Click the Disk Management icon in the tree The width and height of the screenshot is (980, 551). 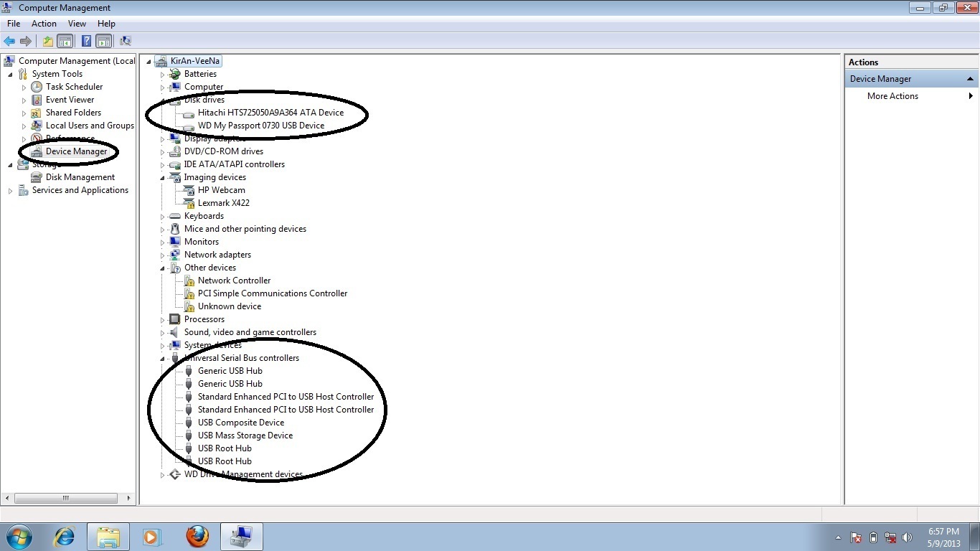coord(37,177)
